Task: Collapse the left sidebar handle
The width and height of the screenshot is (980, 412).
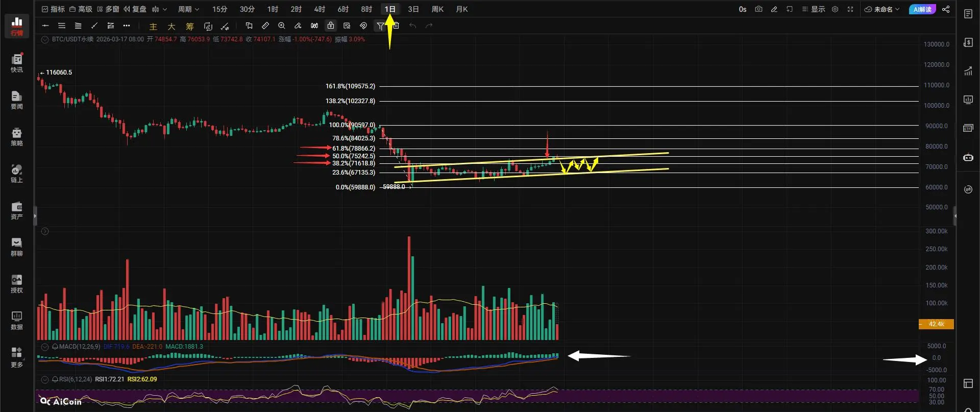Action: pos(35,216)
